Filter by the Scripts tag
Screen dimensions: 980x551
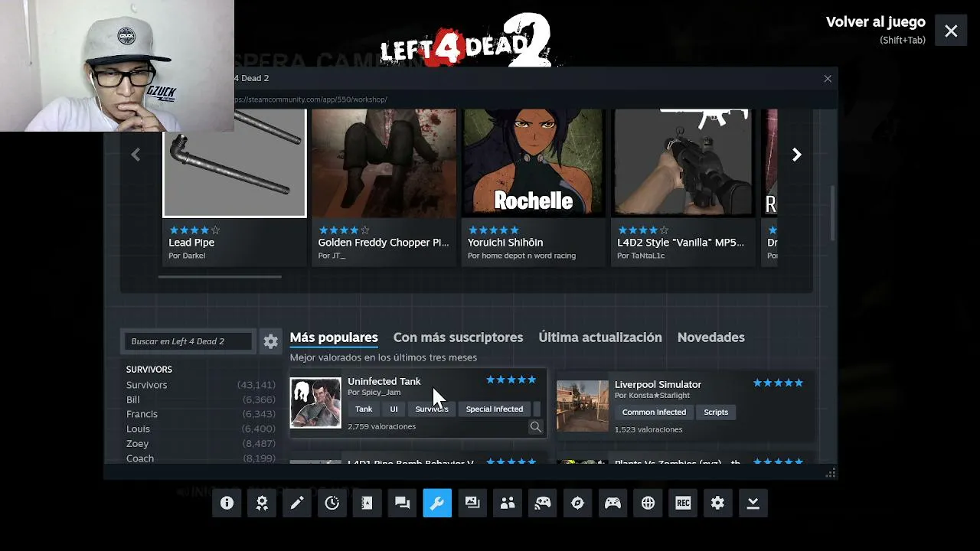716,412
